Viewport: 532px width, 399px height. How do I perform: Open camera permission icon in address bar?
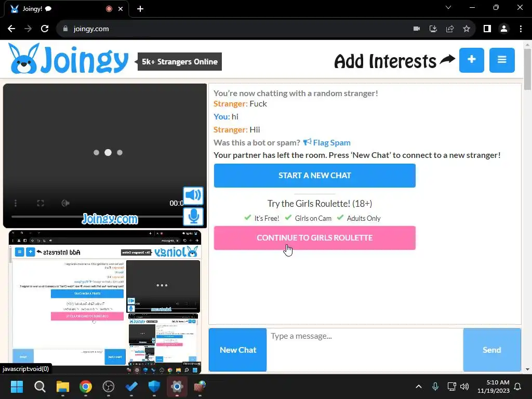pyautogui.click(x=417, y=29)
